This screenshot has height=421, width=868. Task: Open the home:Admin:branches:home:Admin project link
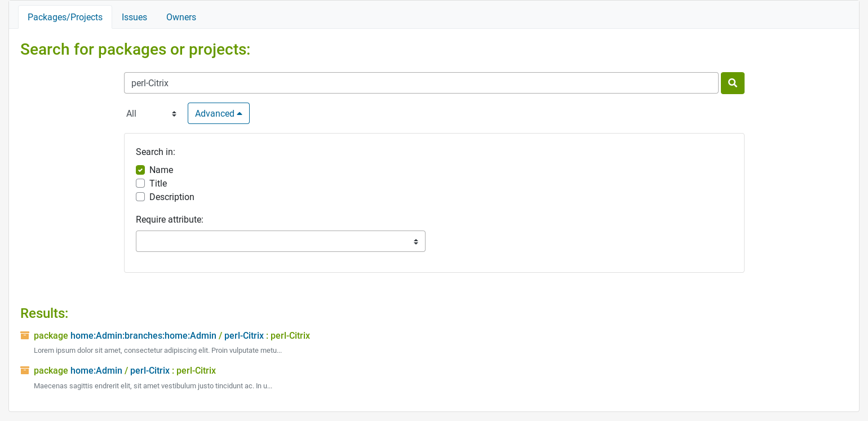click(x=143, y=335)
